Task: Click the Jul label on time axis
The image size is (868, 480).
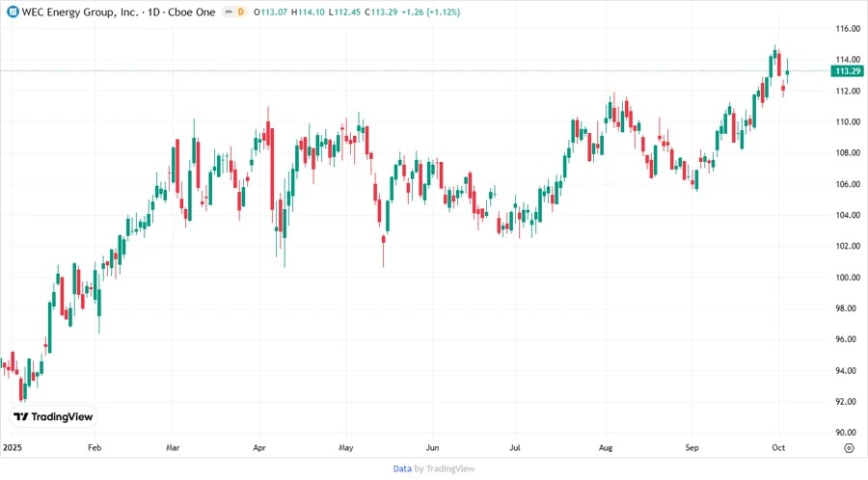Action: (515, 448)
